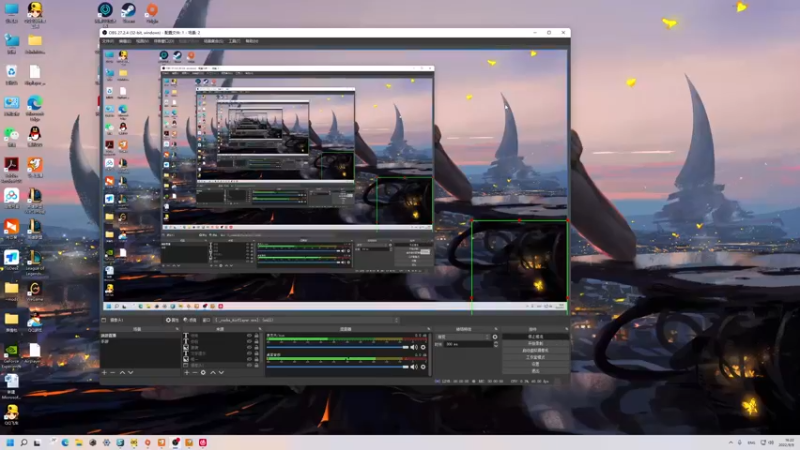This screenshot has height=450, width=800.
Task: Click transition duration stepper arrows
Action: click(495, 344)
